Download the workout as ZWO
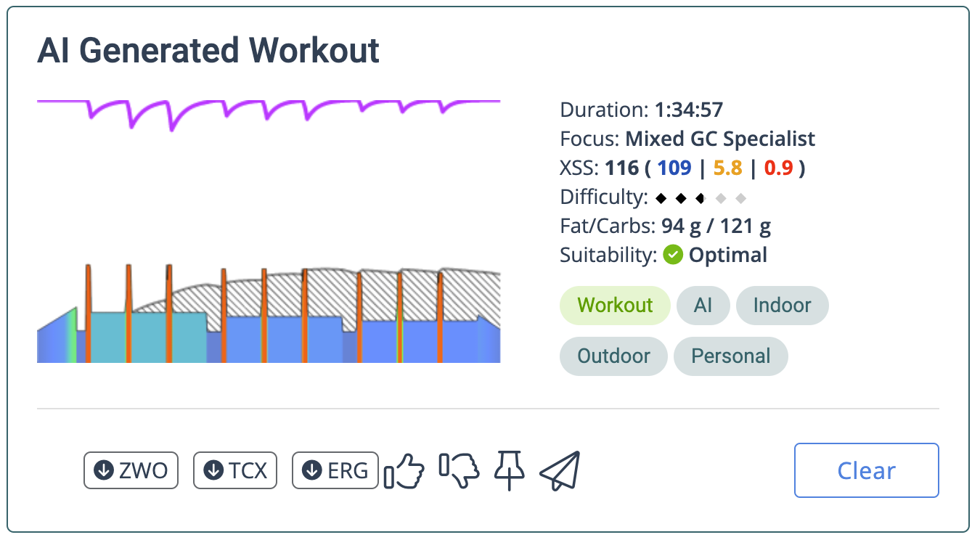 click(x=131, y=470)
